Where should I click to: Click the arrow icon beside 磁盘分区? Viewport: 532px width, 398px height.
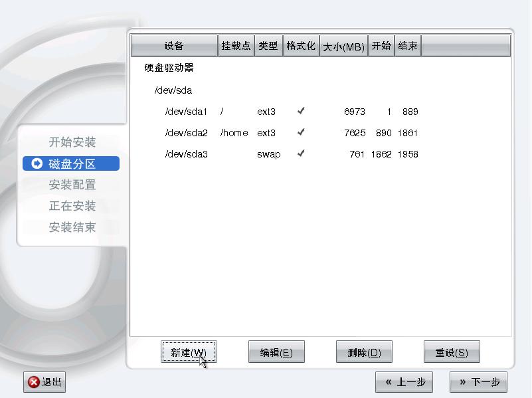click(x=37, y=163)
